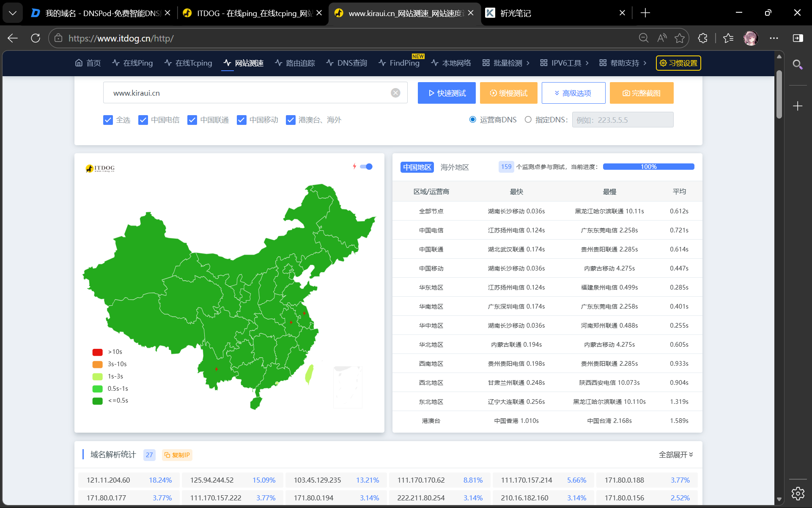Open the 高级选项 dropdown
812x508 pixels.
coord(573,93)
